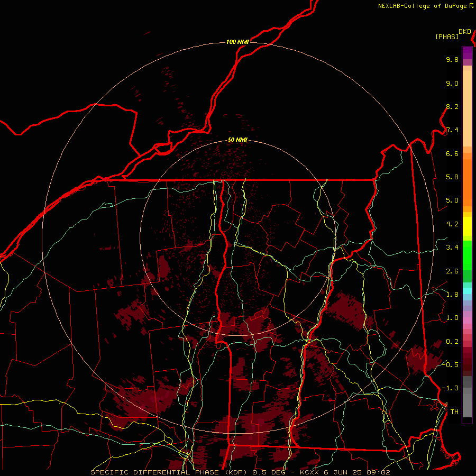The height and width of the screenshot is (476, 476).
Task: Click the 4.2 value on the scale
Action: click(x=452, y=224)
